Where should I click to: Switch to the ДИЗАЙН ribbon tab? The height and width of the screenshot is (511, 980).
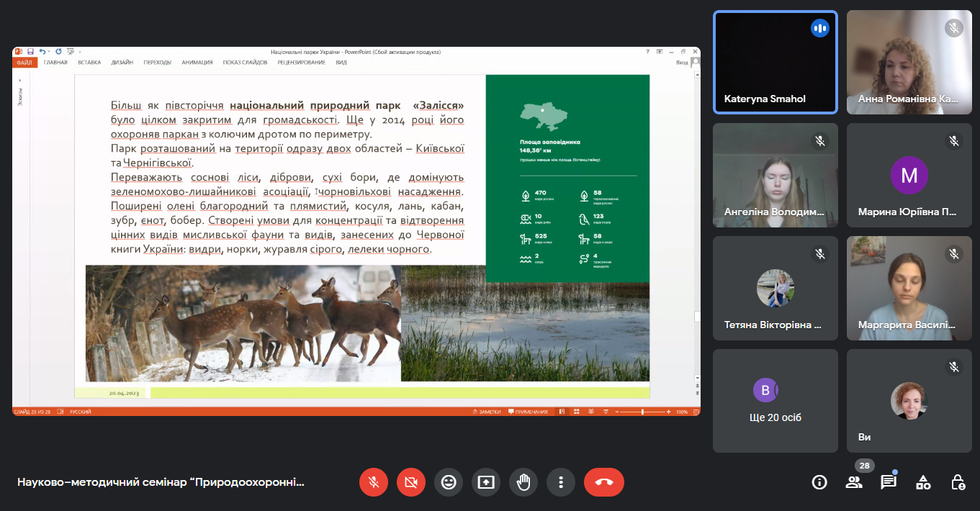(122, 63)
